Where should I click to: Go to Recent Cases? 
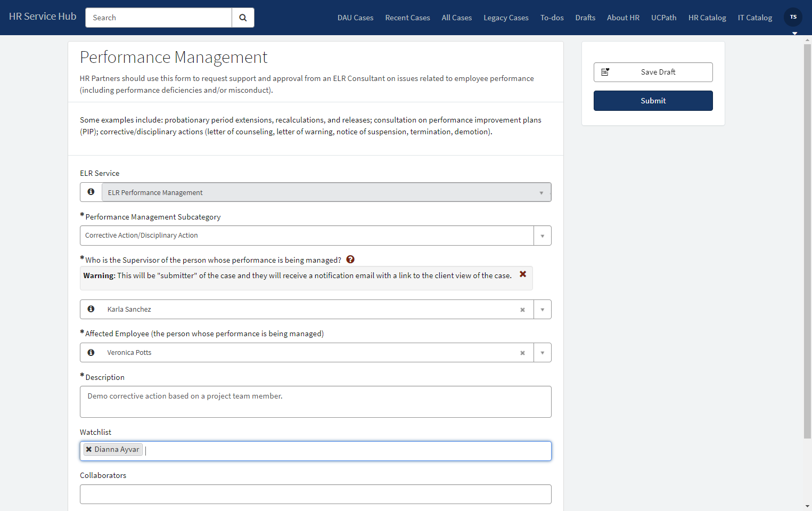[x=407, y=18]
